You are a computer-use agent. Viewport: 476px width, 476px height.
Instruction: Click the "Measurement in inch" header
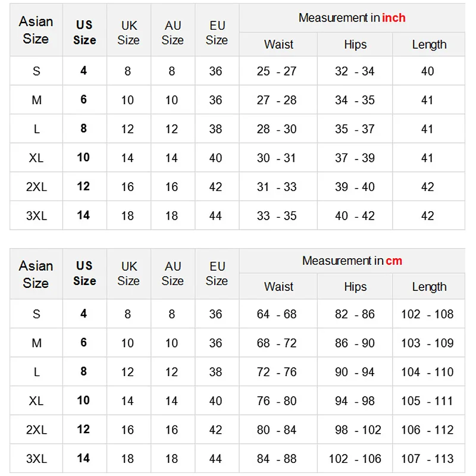coord(352,18)
